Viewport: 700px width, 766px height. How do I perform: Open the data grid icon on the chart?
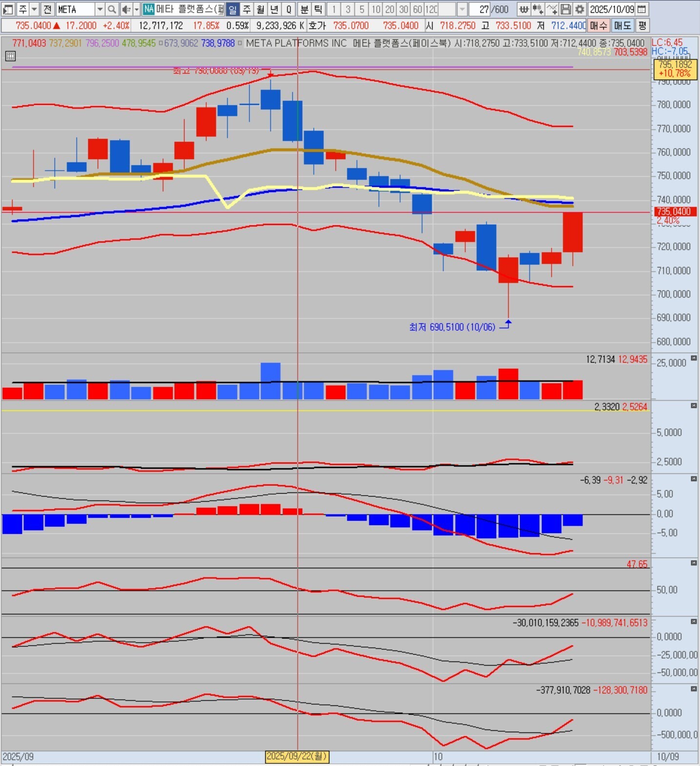pos(10,56)
